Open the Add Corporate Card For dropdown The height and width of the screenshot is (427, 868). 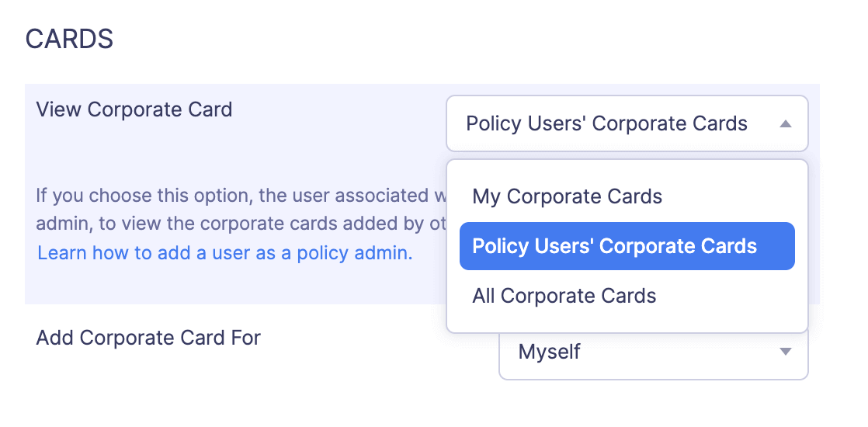click(653, 353)
